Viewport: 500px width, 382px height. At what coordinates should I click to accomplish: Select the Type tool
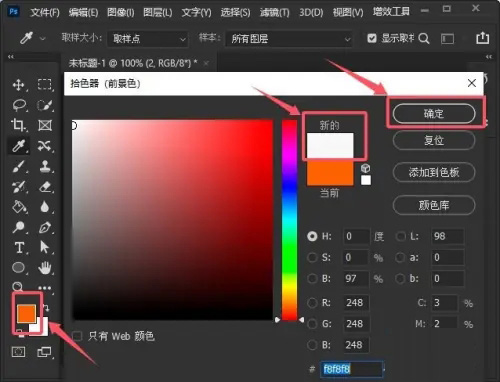coord(19,248)
